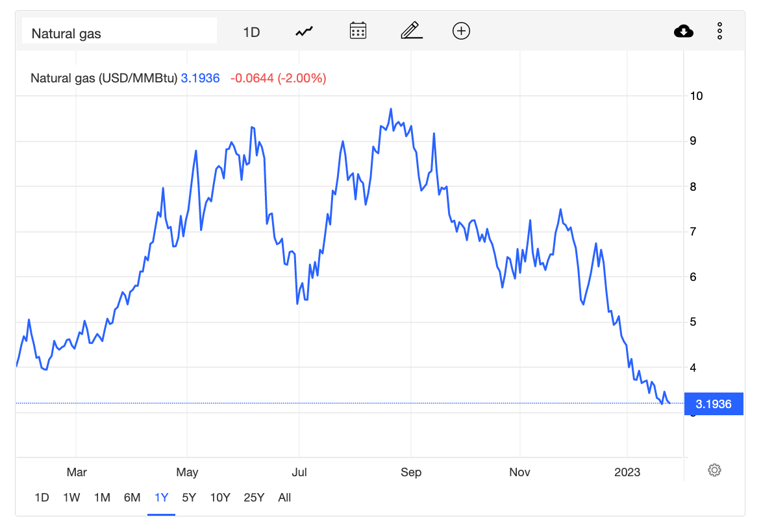Click the Nov label on the time axis

519,472
